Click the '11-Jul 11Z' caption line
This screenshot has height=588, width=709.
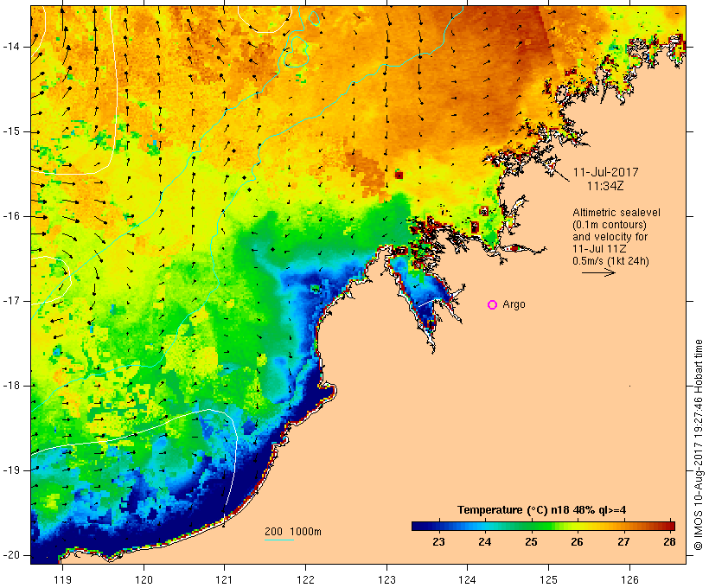click(x=599, y=249)
